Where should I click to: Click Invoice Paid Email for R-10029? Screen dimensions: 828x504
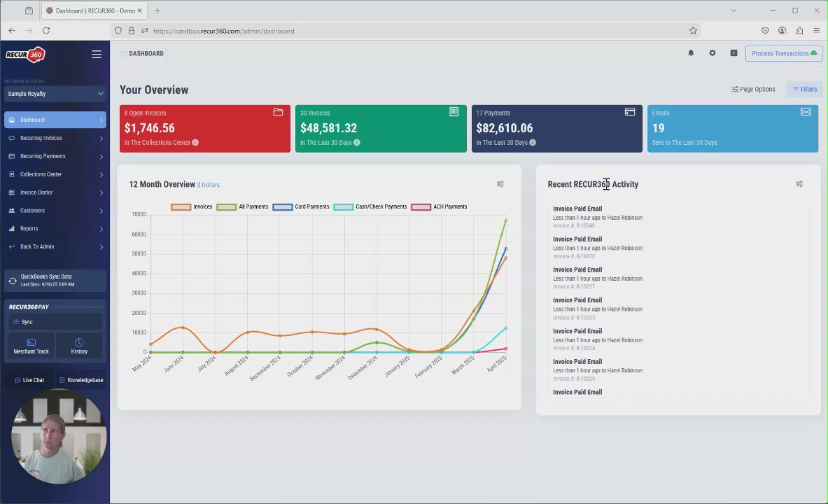[577, 362]
